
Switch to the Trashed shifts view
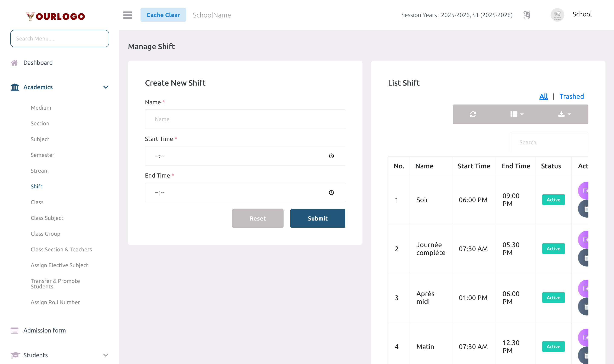point(572,96)
